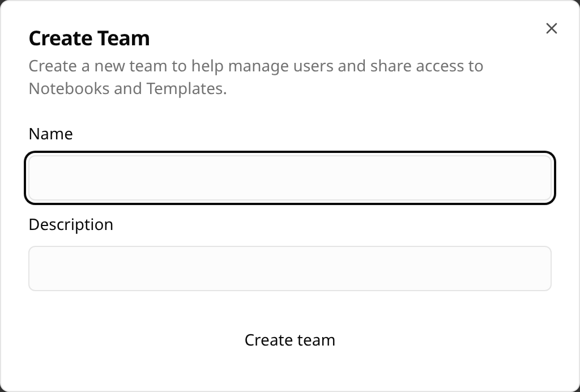Click the Name input field
This screenshot has width=580, height=392.
coord(290,178)
